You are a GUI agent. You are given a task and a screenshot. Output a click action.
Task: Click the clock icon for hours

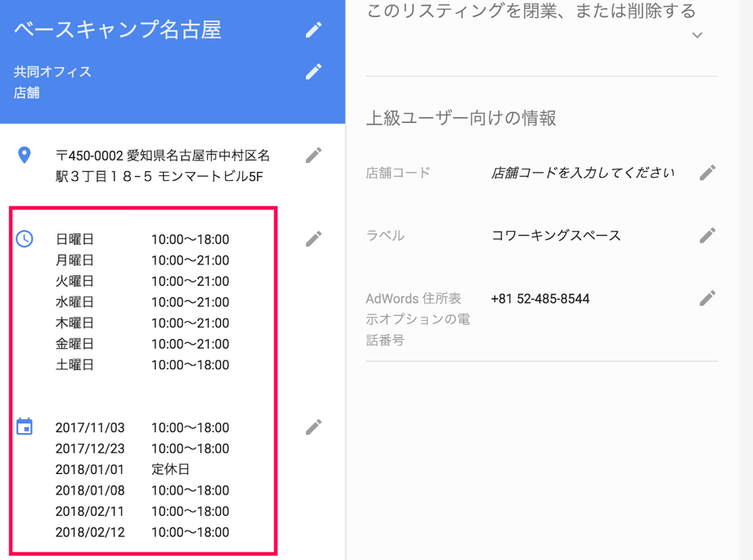[25, 239]
